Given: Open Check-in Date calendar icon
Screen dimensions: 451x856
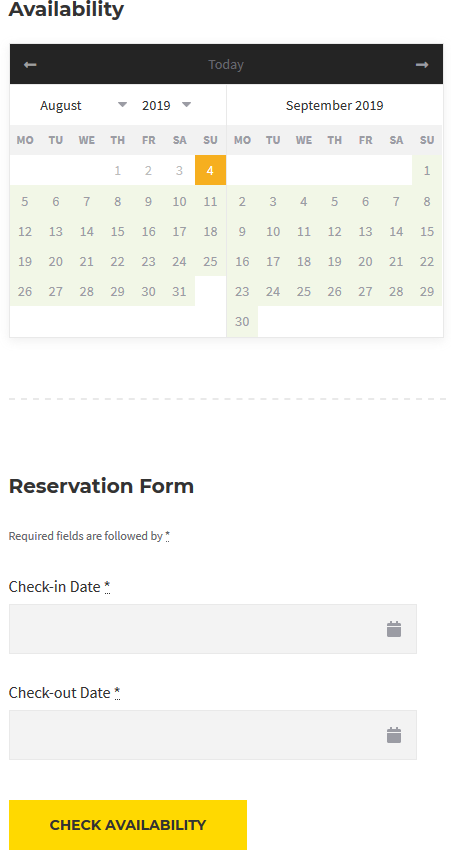Looking at the screenshot, I should point(394,629).
